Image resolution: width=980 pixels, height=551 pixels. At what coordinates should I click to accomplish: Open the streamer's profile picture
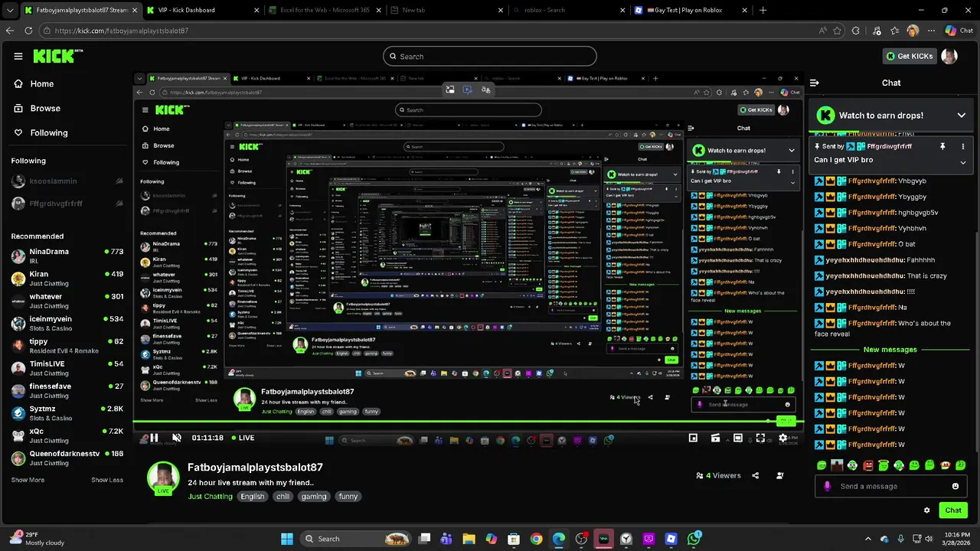[x=163, y=477]
